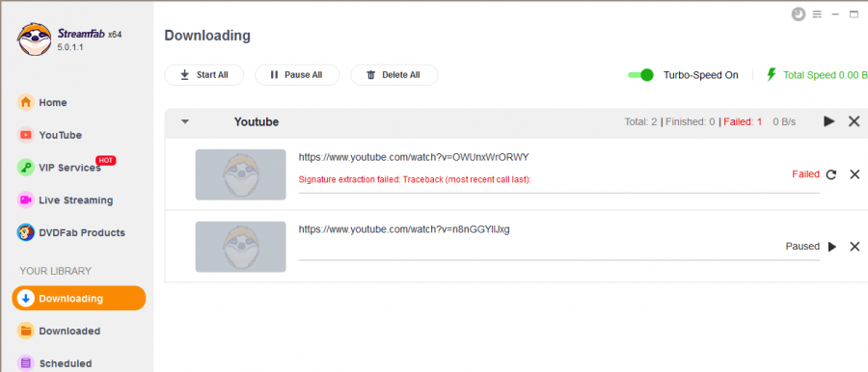Remove the Youtube group with X
The image size is (868, 372).
854,121
